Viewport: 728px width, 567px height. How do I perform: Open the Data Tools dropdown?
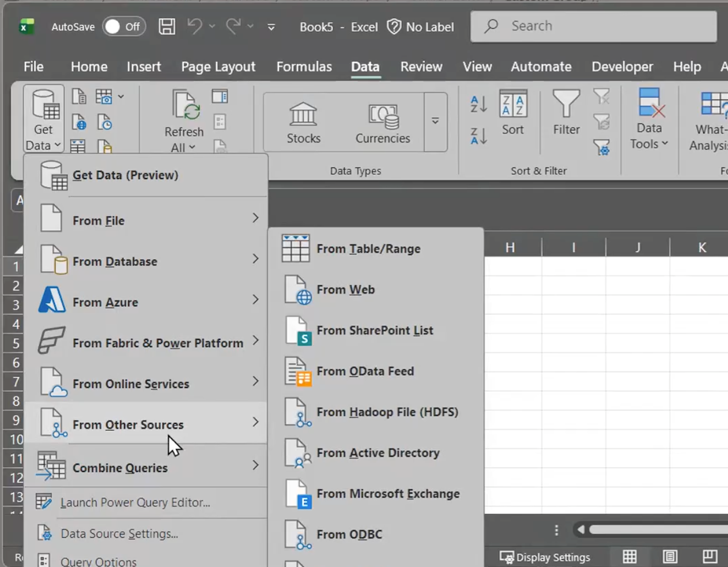[649, 120]
